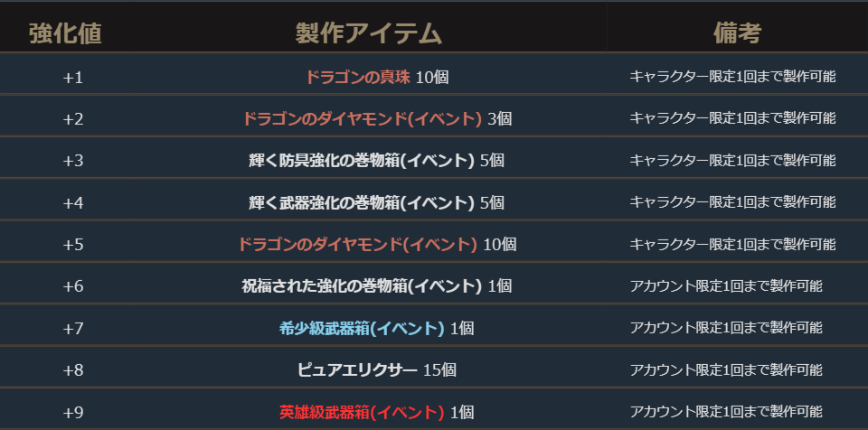Select ドラゴンのダイヤモンド(イベント) 3個 item
Viewport: 868px width, 430px height.
tap(362, 118)
